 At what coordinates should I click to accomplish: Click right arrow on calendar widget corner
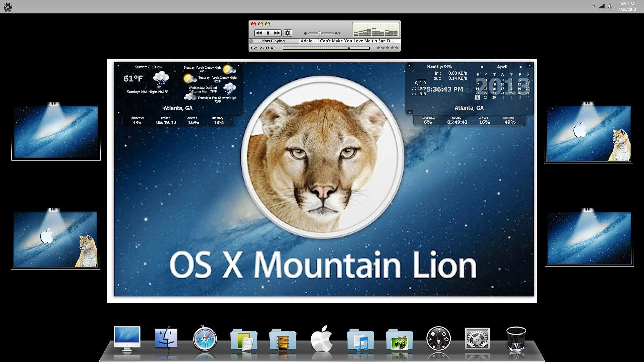530,65
